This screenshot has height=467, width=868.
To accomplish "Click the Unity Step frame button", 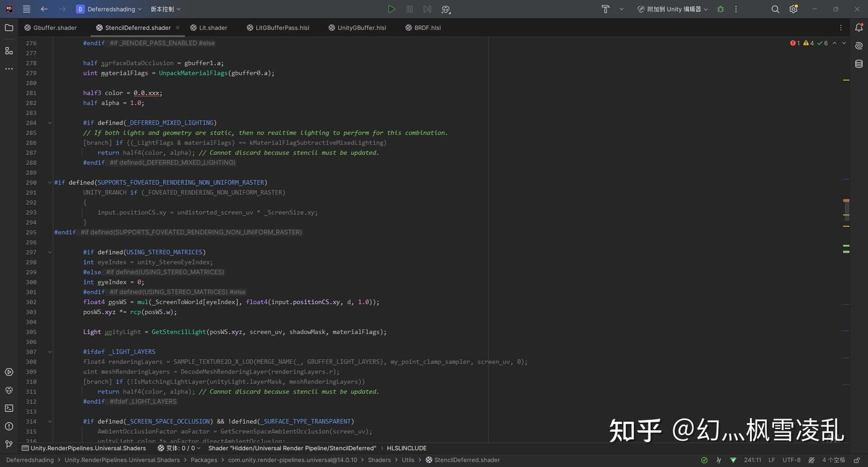I will tap(427, 9).
